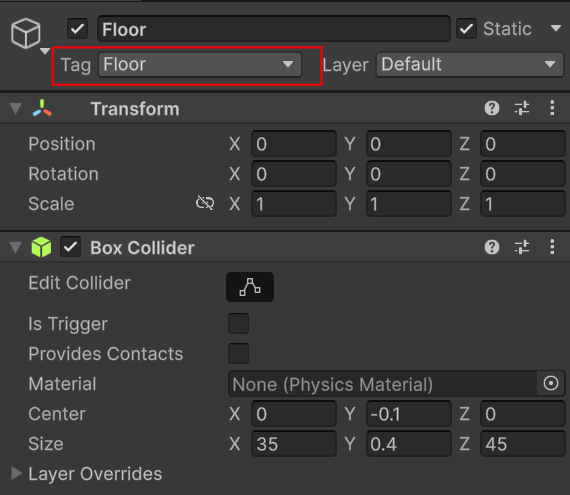The image size is (570, 495).
Task: Open Box Collider presets icon
Action: pyautogui.click(x=522, y=248)
